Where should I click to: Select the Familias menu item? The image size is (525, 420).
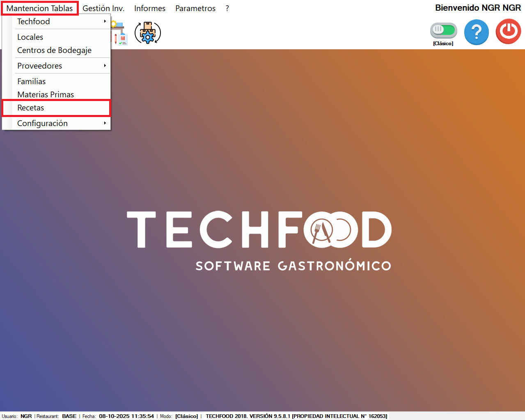tap(32, 81)
